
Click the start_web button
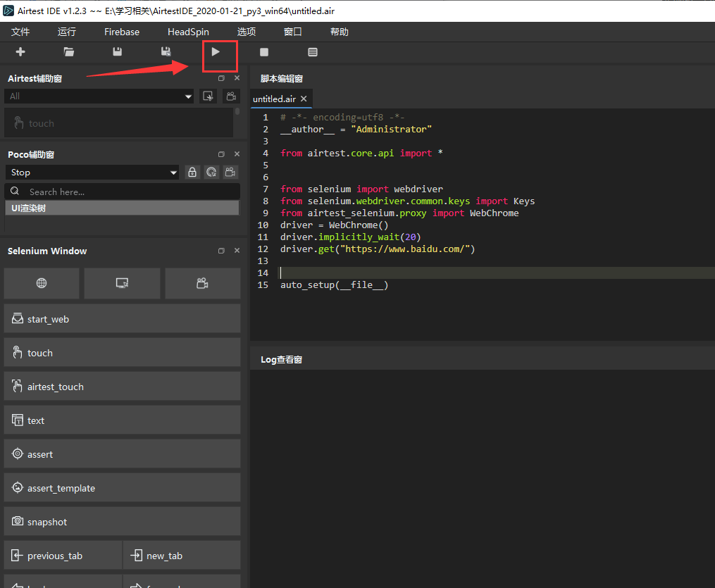(122, 318)
